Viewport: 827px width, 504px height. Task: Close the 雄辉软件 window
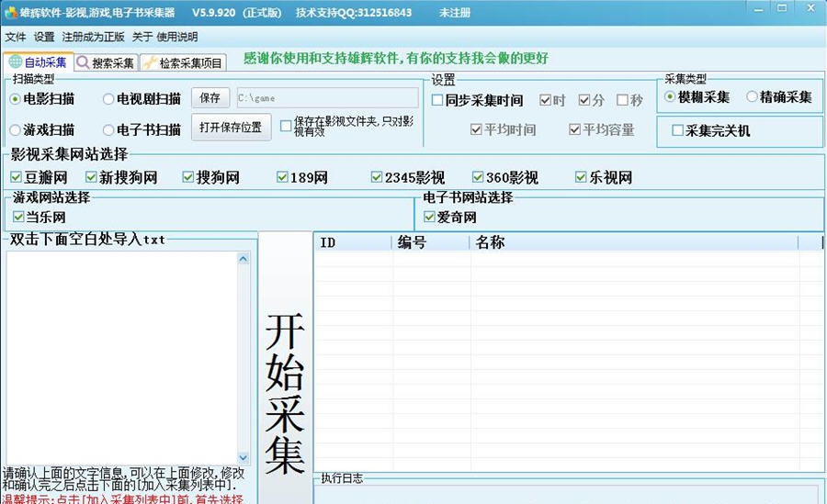811,8
